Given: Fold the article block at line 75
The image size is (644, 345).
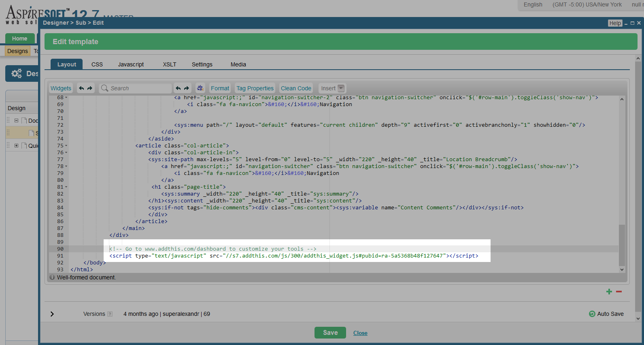Looking at the screenshot, I should pyautogui.click(x=66, y=146).
